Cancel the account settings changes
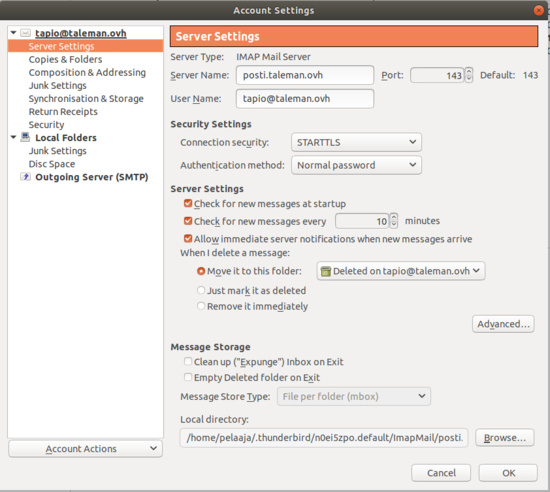 [441, 473]
